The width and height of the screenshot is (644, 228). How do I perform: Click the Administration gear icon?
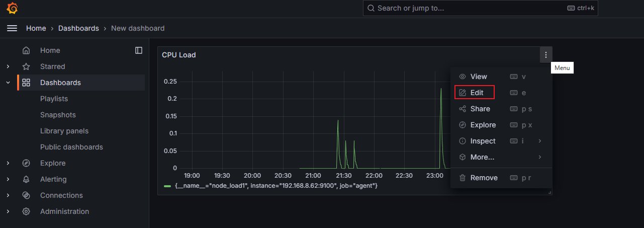coord(26,211)
